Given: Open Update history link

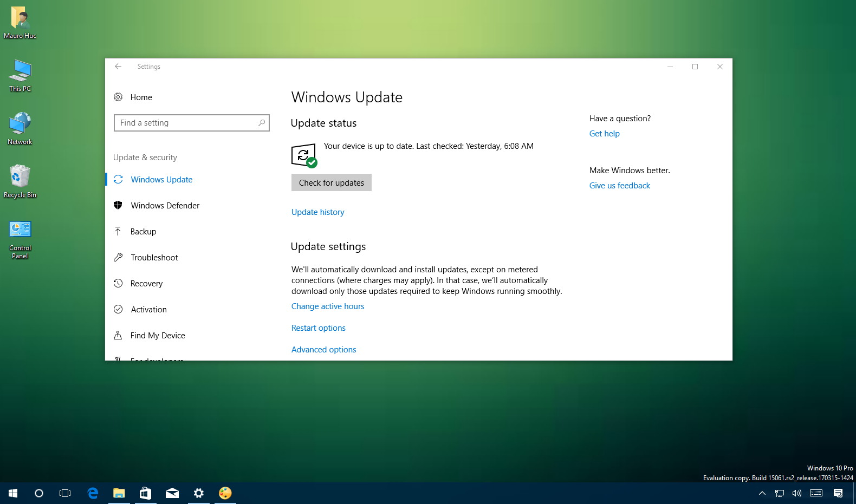Looking at the screenshot, I should point(318,212).
